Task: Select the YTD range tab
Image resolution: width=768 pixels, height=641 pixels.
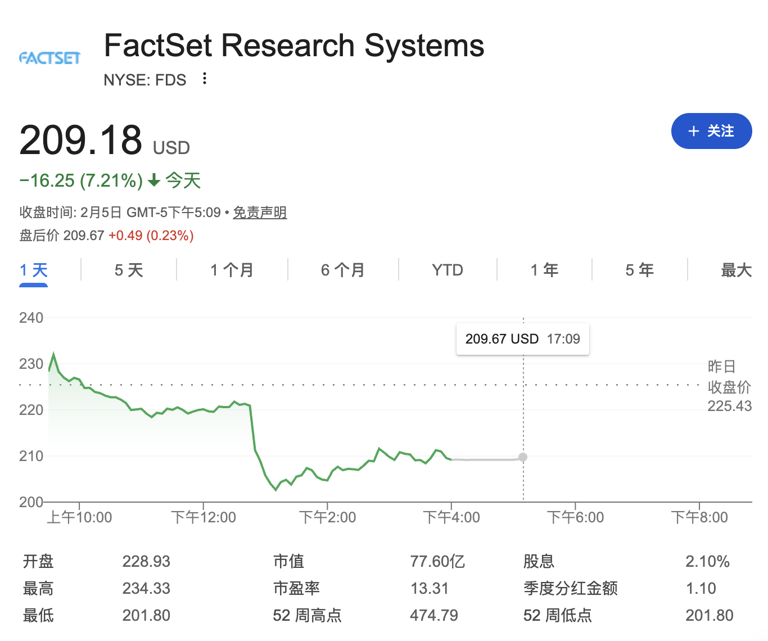Action: (447, 270)
